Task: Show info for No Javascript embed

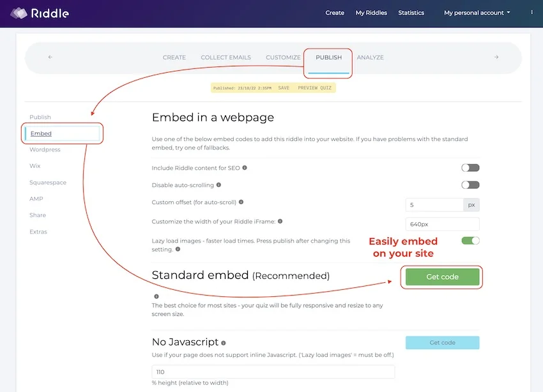Action: 224,343
